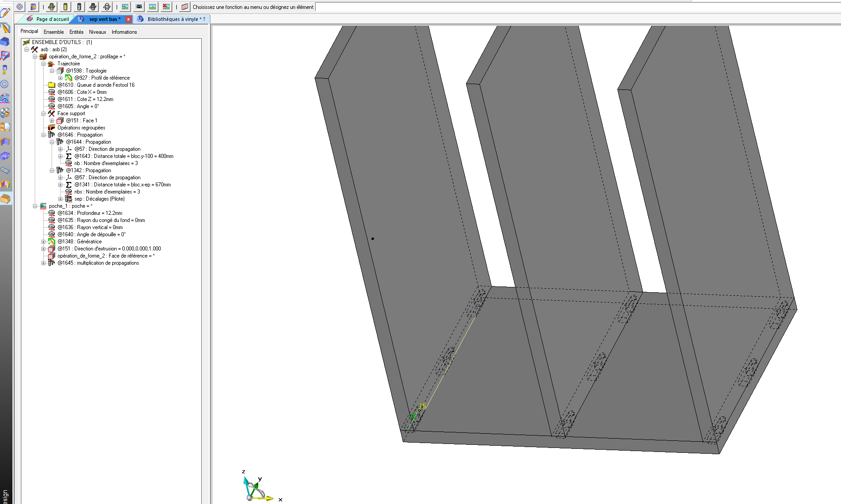Click the red-cross image toolbar icon
This screenshot has width=841, height=504.
coord(166,7)
